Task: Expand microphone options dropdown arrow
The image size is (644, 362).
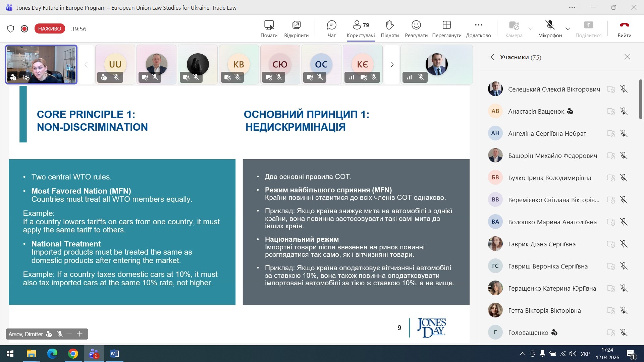Action: click(x=568, y=29)
